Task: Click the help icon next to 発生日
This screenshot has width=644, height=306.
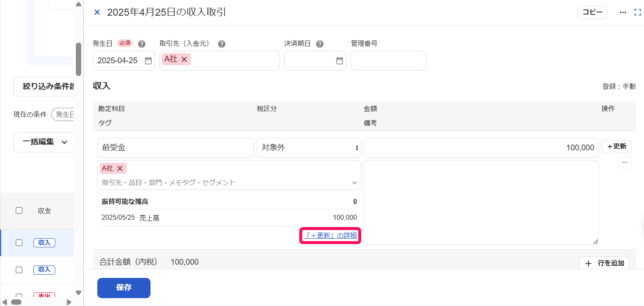Action: pyautogui.click(x=141, y=44)
